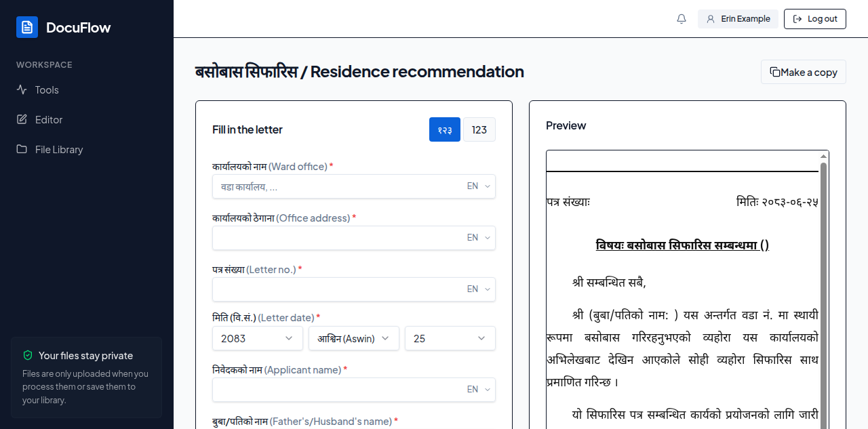This screenshot has width=868, height=429.
Task: Click Make a copy button
Action: tap(804, 72)
